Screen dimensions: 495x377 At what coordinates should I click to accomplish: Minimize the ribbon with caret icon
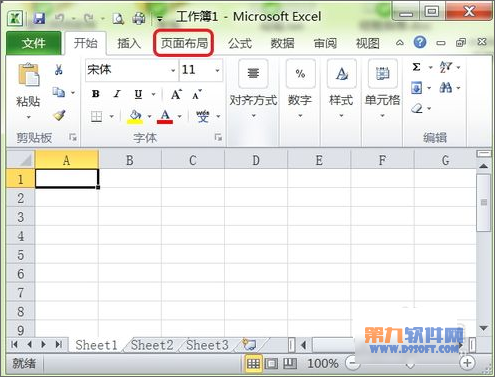(x=400, y=43)
